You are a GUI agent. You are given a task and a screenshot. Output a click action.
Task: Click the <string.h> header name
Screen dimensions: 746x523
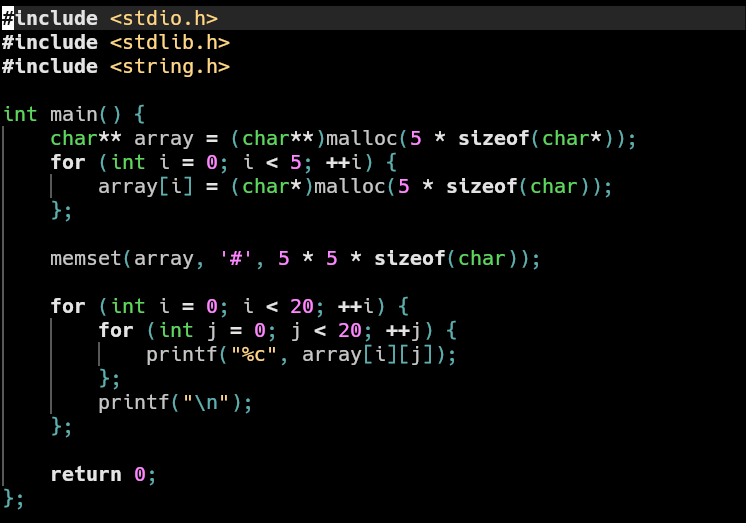[170, 66]
